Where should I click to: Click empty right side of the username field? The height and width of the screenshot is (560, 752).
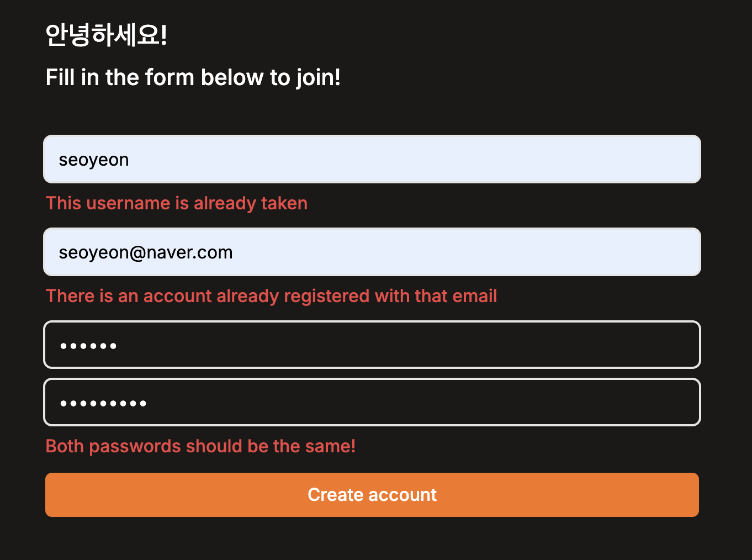click(497, 159)
